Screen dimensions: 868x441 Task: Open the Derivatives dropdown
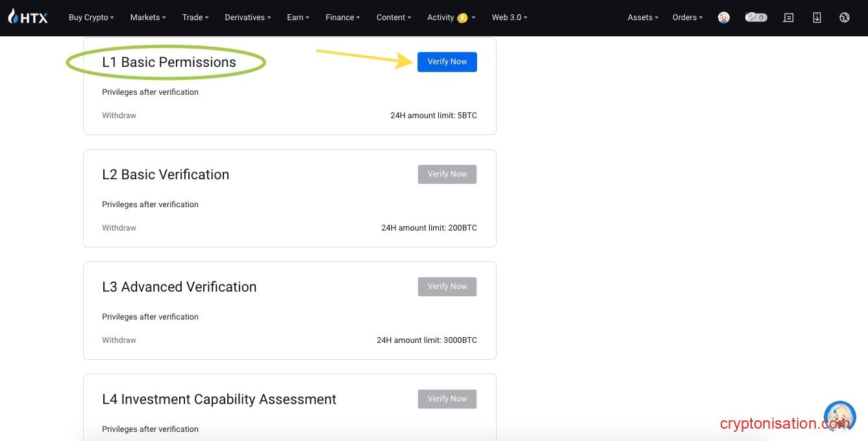click(x=247, y=18)
